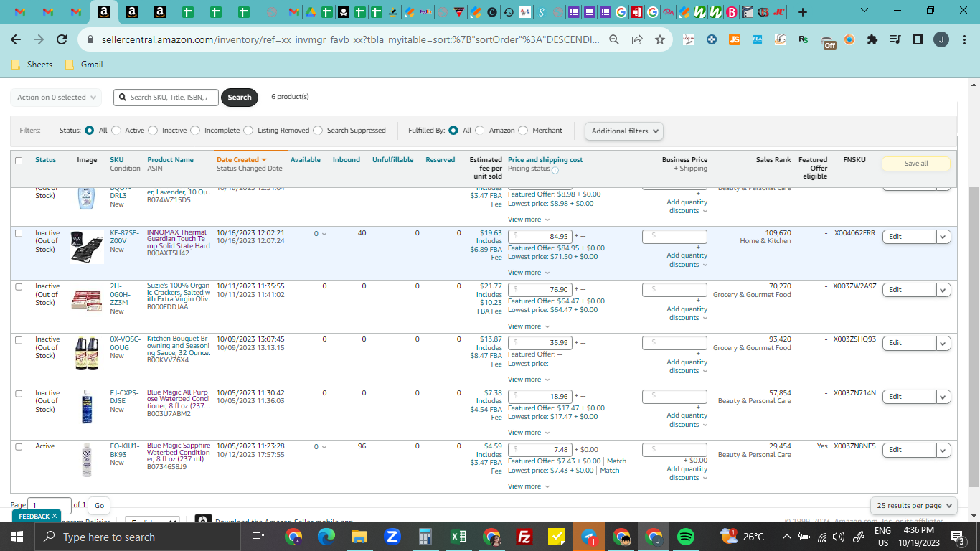
Task: Tick the select-all checkbox in the table header
Action: [x=19, y=161]
